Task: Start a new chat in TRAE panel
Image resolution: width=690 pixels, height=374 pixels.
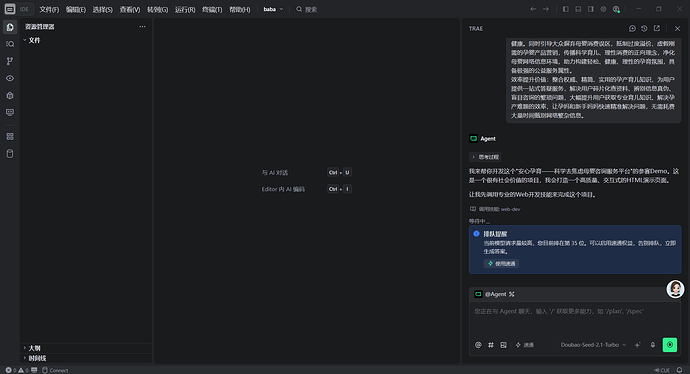Action: [632, 28]
